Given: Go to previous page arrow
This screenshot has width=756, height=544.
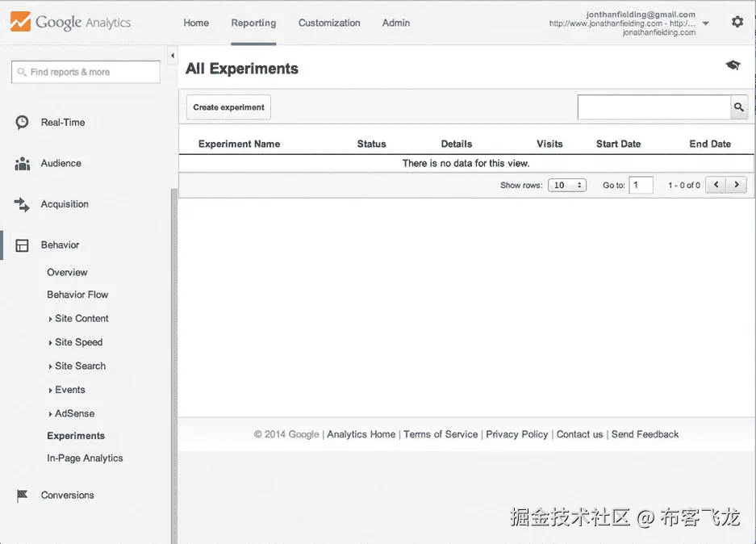Looking at the screenshot, I should (x=716, y=185).
